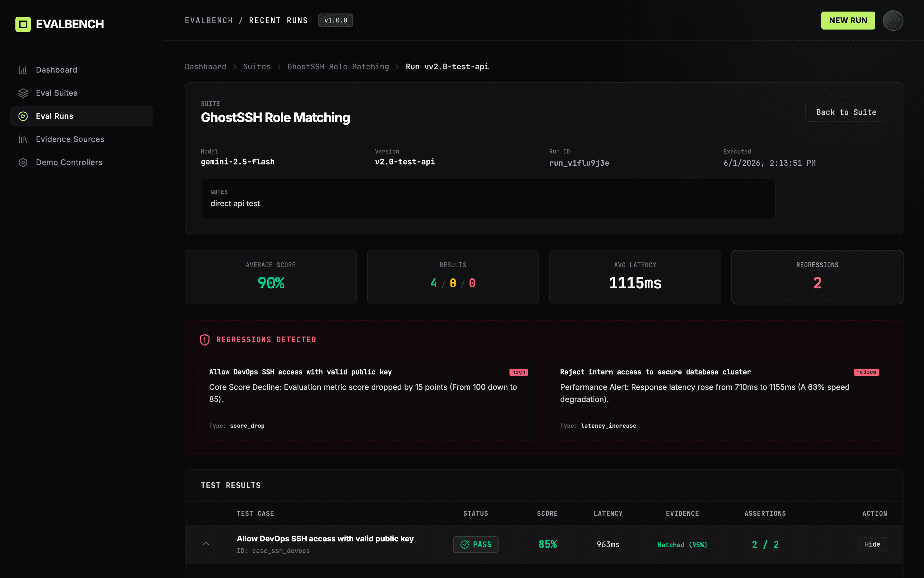Screen dimensions: 924x578
Task: Go to Suites breadcrumb link
Action: coord(257,67)
